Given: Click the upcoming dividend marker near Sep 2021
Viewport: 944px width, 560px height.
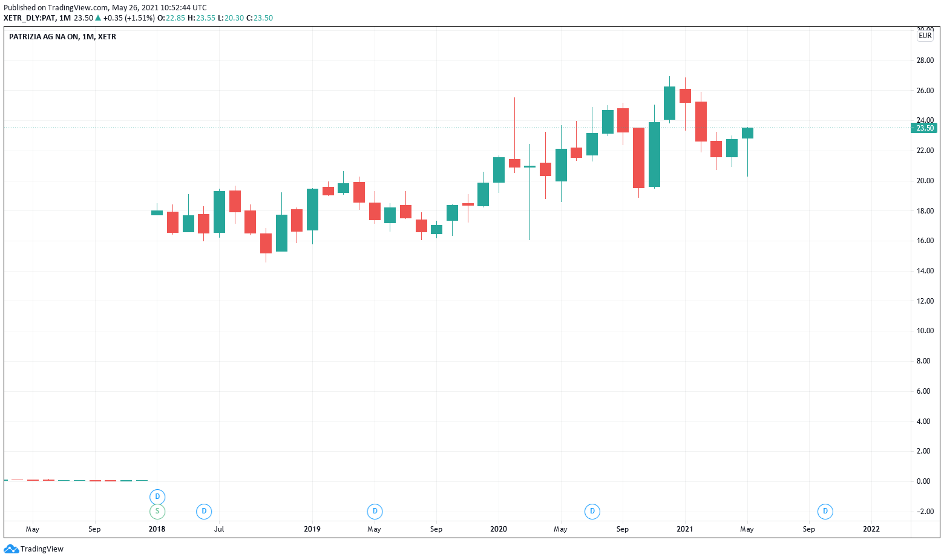Looking at the screenshot, I should [825, 512].
